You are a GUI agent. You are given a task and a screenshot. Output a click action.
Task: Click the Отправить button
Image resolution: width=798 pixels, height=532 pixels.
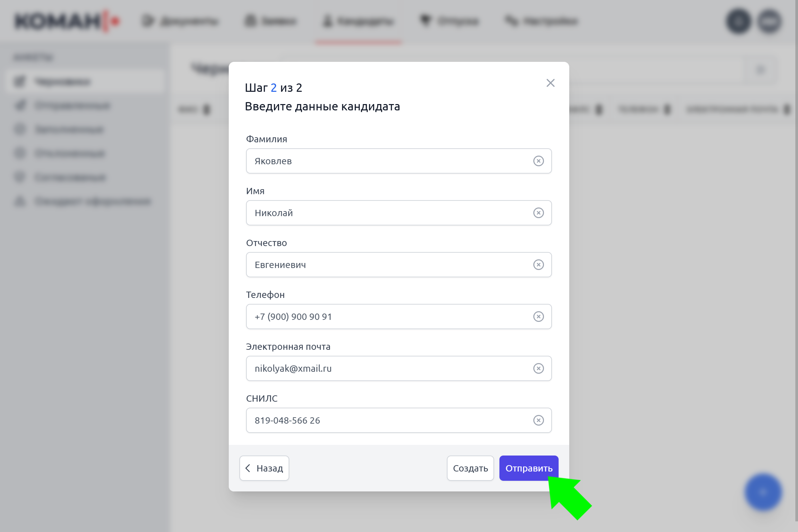point(529,468)
